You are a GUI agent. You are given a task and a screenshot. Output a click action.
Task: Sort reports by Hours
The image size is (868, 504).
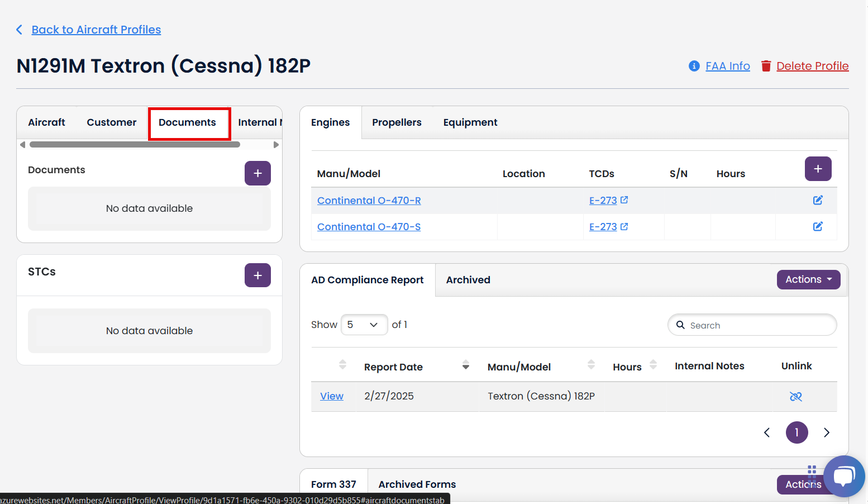click(x=654, y=365)
